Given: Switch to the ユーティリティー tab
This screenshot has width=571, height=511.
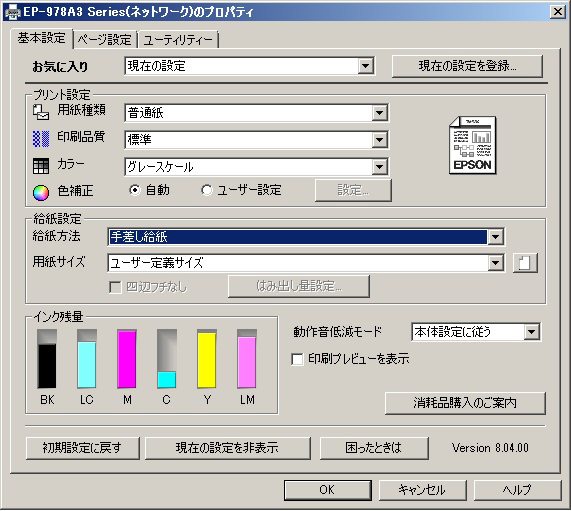Looking at the screenshot, I should pyautogui.click(x=178, y=39).
